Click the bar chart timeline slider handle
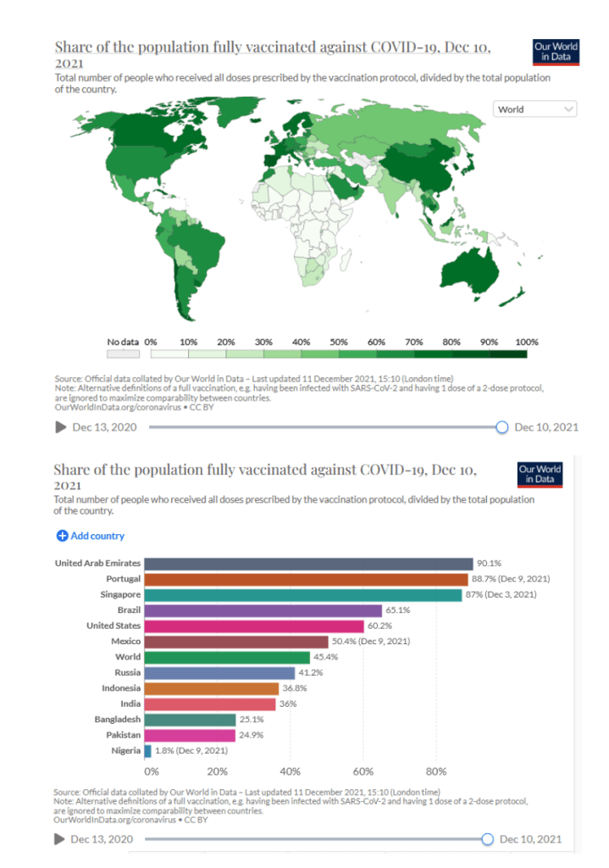This screenshot has height=868, width=609. click(487, 839)
